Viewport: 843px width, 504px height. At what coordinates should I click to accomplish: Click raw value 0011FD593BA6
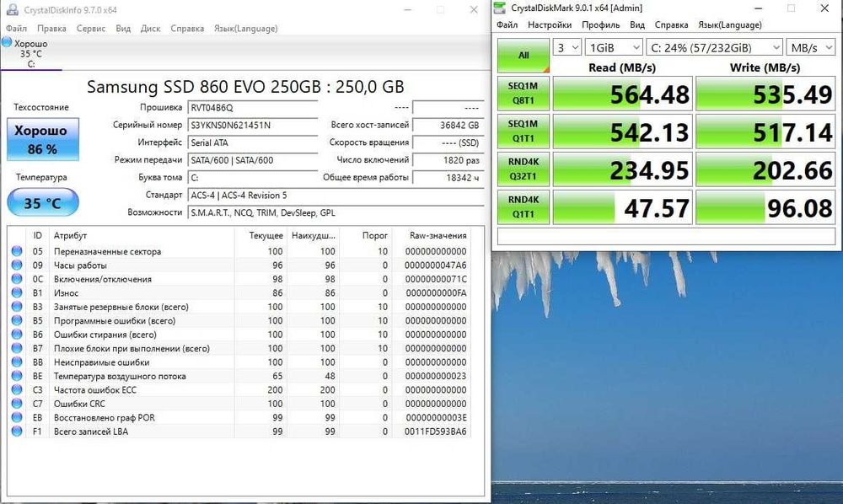[x=436, y=432]
